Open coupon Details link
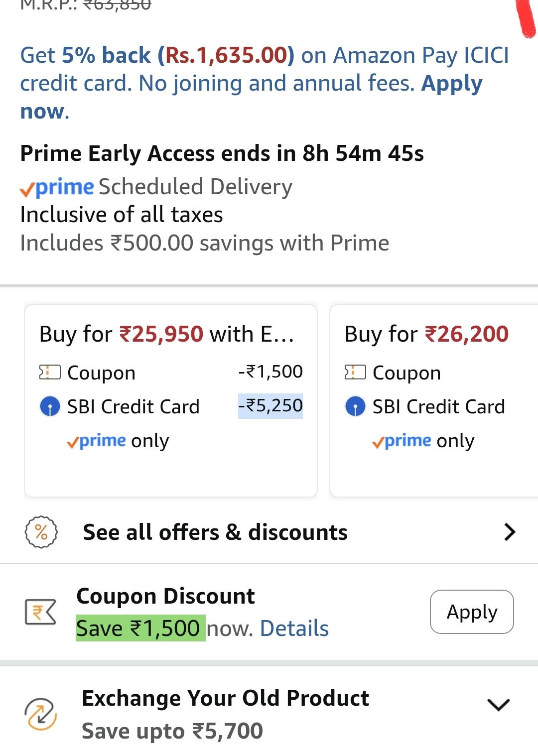This screenshot has height=756, width=538. pos(294,629)
